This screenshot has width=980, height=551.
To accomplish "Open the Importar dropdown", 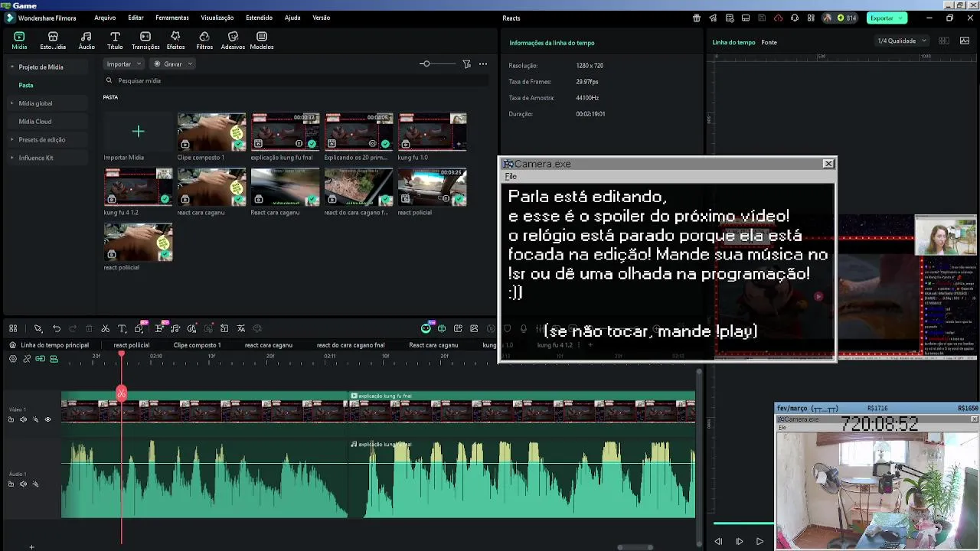I will click(124, 64).
